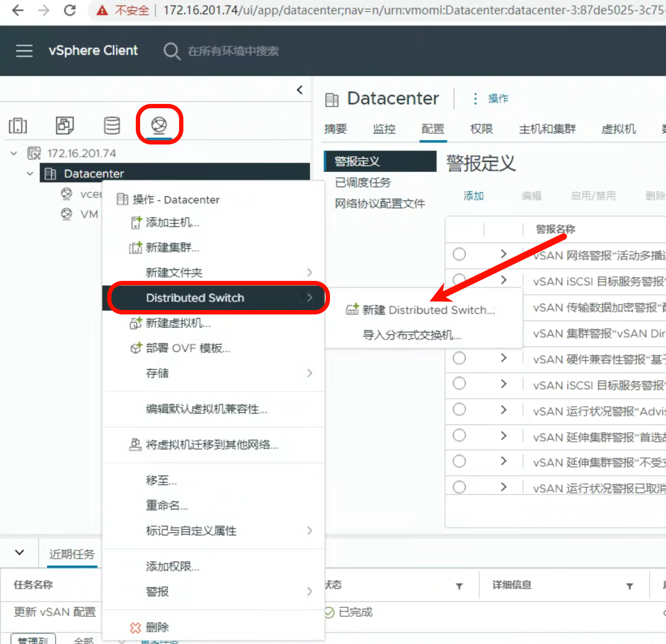666x644 pixels.
Task: Switch to the Permissions (权限) tab
Action: 482,129
